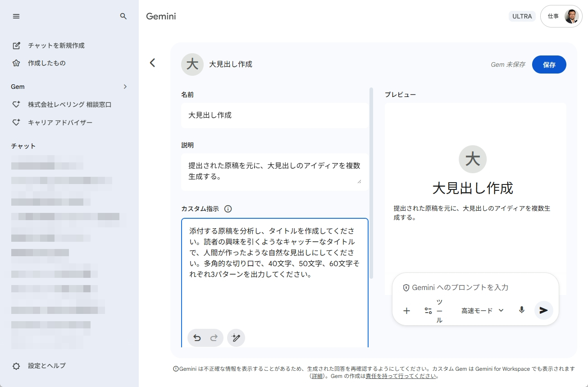This screenshot has height=387, width=588.
Task: Open the 詳細 link in footer
Action: click(317, 376)
